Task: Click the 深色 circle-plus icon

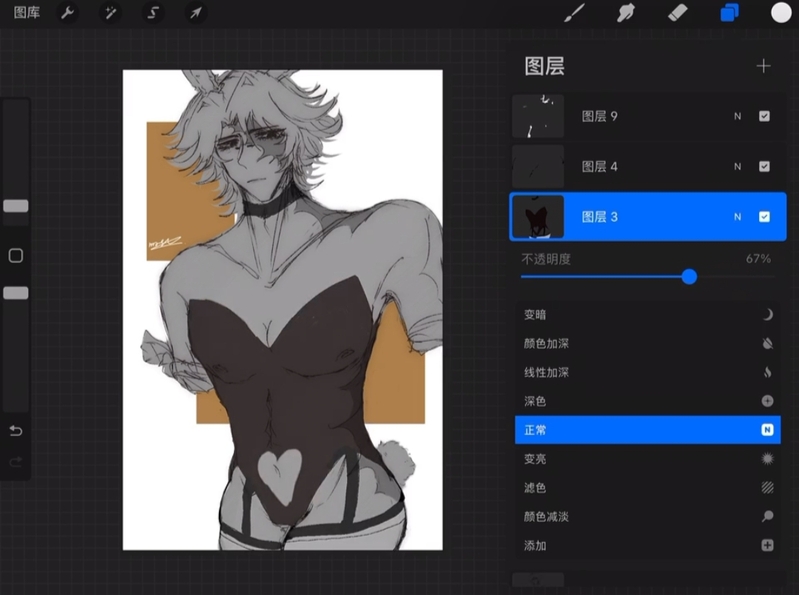Action: pos(767,401)
